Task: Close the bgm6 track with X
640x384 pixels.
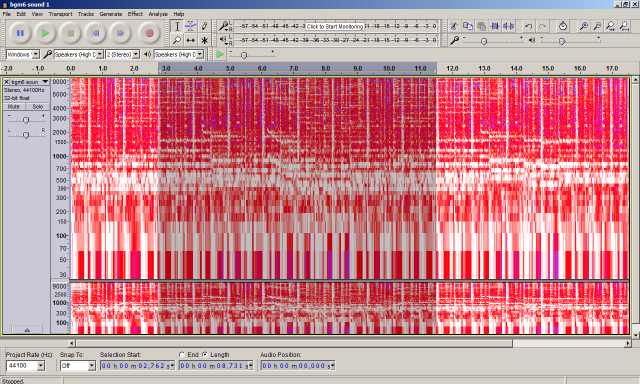Action: click(x=7, y=82)
